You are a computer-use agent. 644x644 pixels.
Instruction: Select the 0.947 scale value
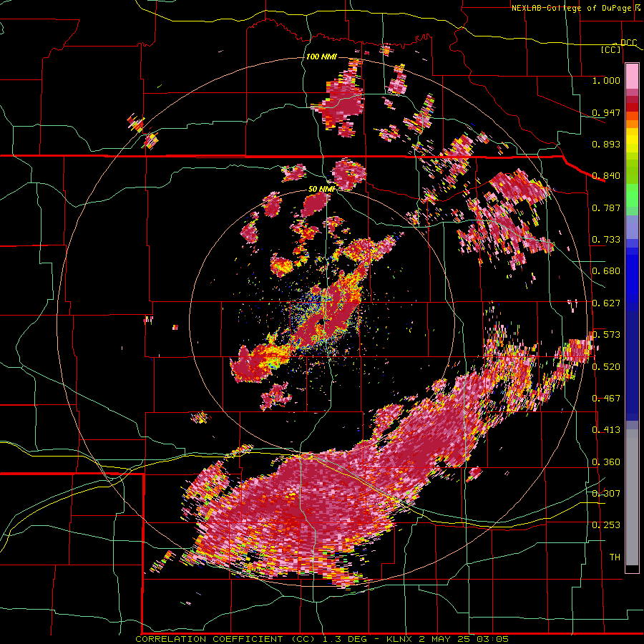click(606, 112)
